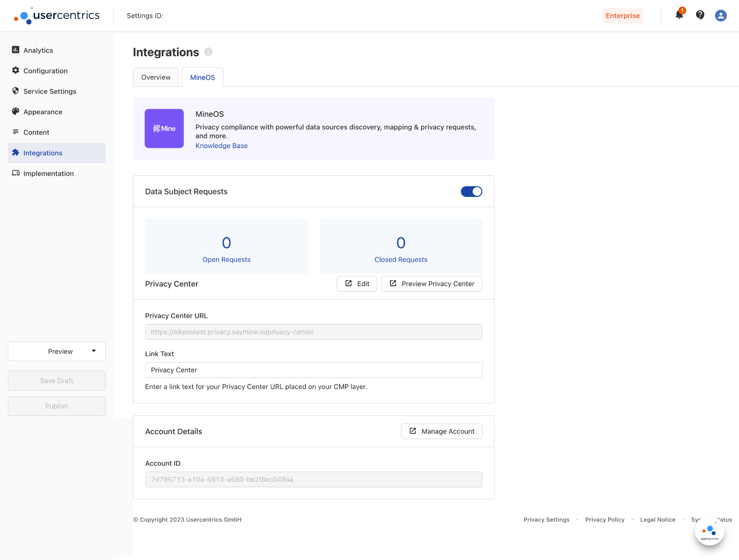Click the Configuration gear icon
The width and height of the screenshot is (739, 560).
tap(16, 70)
